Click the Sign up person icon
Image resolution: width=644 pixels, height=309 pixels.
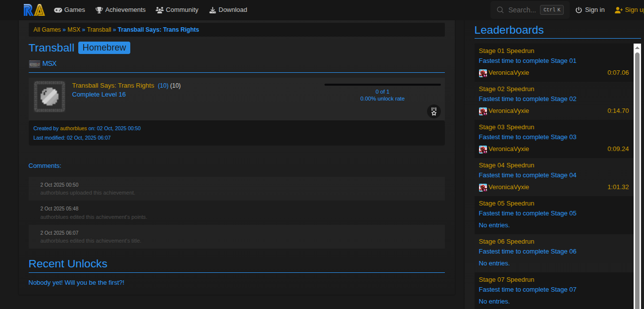coord(618,10)
